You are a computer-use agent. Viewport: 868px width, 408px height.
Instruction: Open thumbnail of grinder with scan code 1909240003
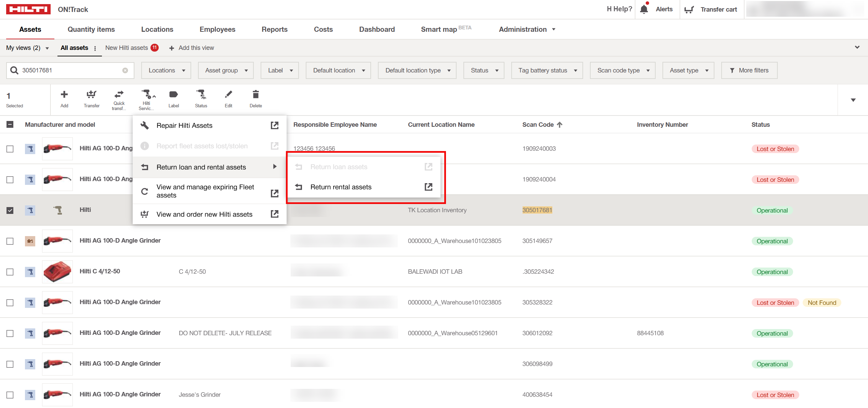click(57, 149)
